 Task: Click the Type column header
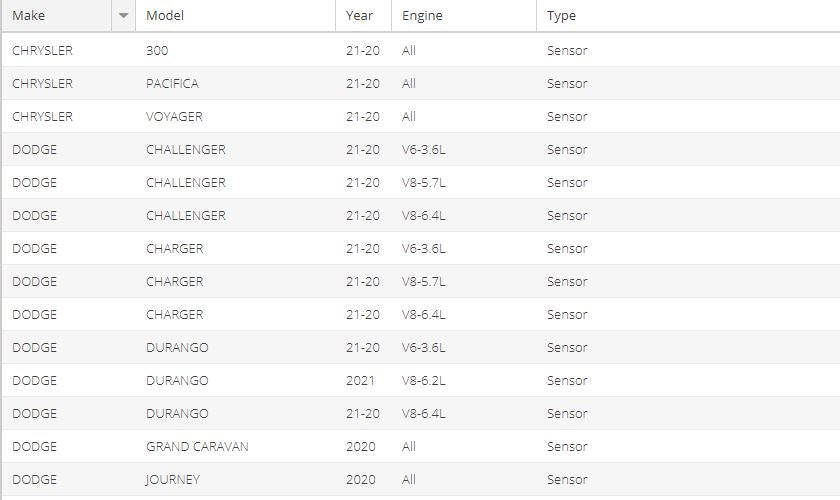click(x=688, y=16)
